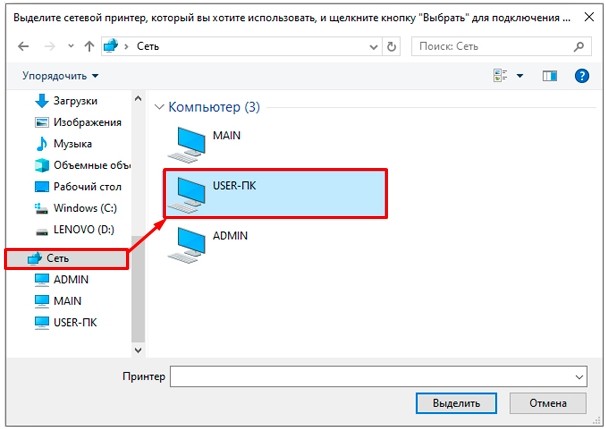Click the Отмена button
The width and height of the screenshot is (606, 429).
548,403
